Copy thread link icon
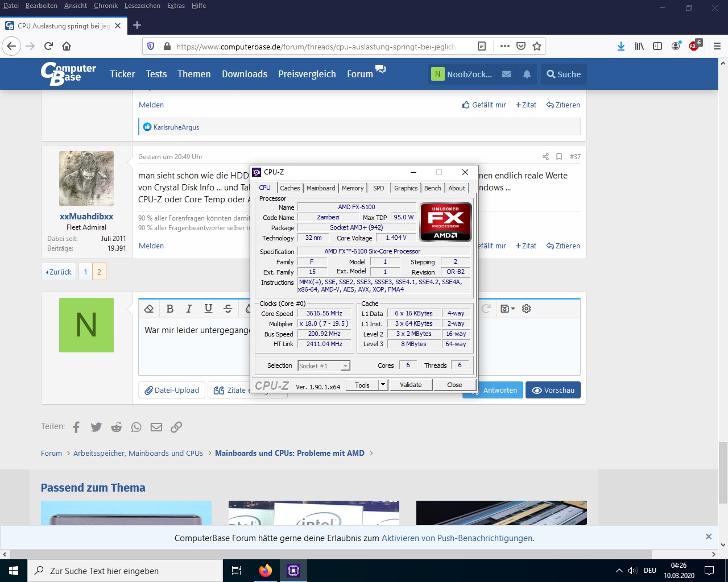This screenshot has height=582, width=728. click(x=176, y=427)
